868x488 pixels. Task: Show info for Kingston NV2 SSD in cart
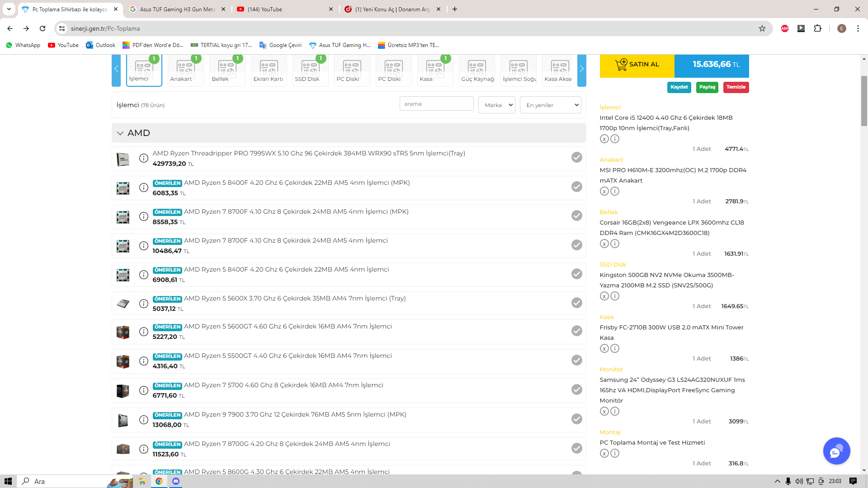point(615,296)
